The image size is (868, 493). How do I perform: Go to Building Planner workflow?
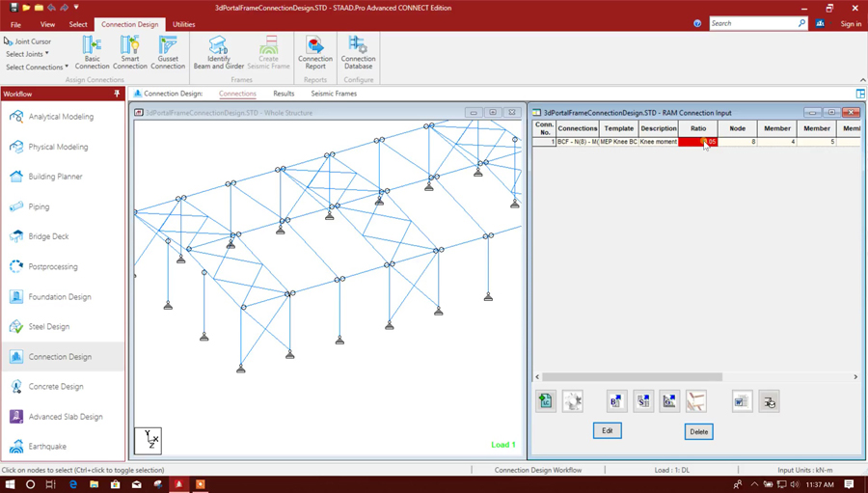(63, 177)
